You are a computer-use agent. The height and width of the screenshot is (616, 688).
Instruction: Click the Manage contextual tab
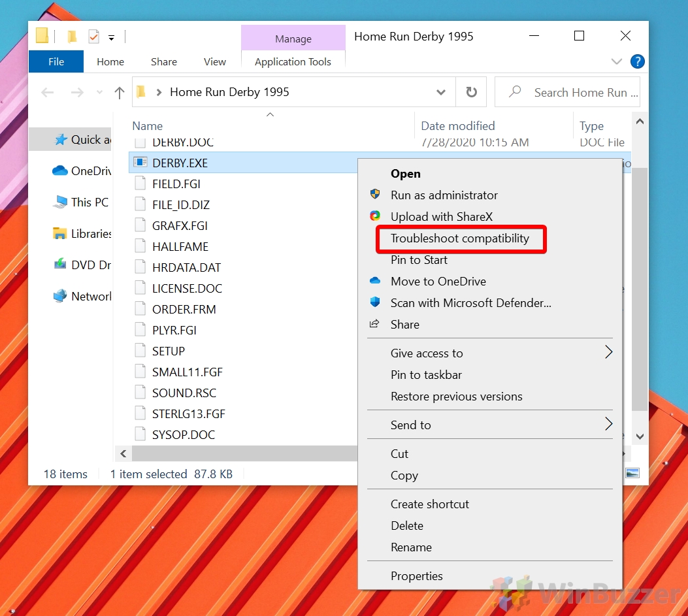coord(293,39)
